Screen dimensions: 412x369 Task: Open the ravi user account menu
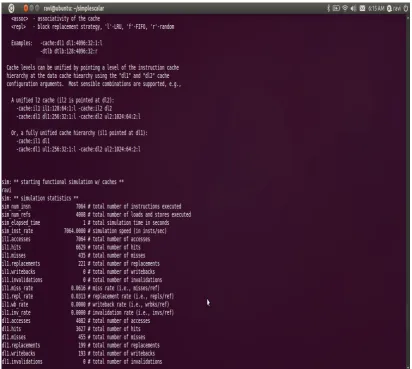tap(394, 8)
